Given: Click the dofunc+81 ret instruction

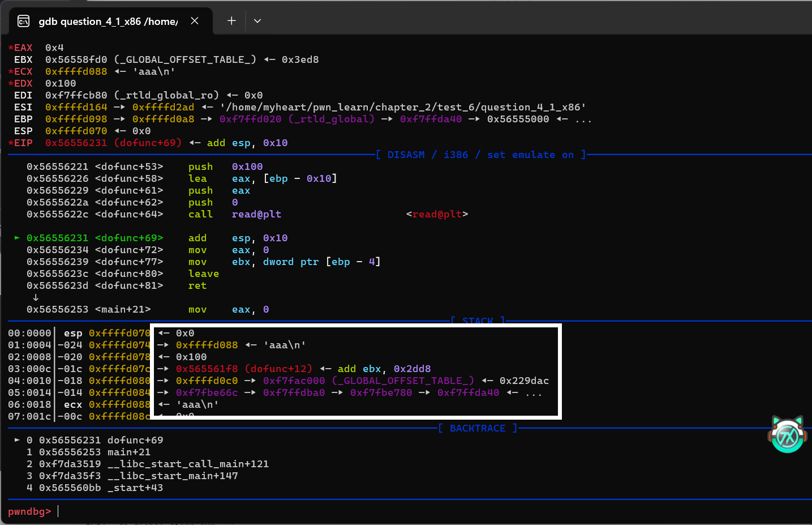Looking at the screenshot, I should [116, 285].
